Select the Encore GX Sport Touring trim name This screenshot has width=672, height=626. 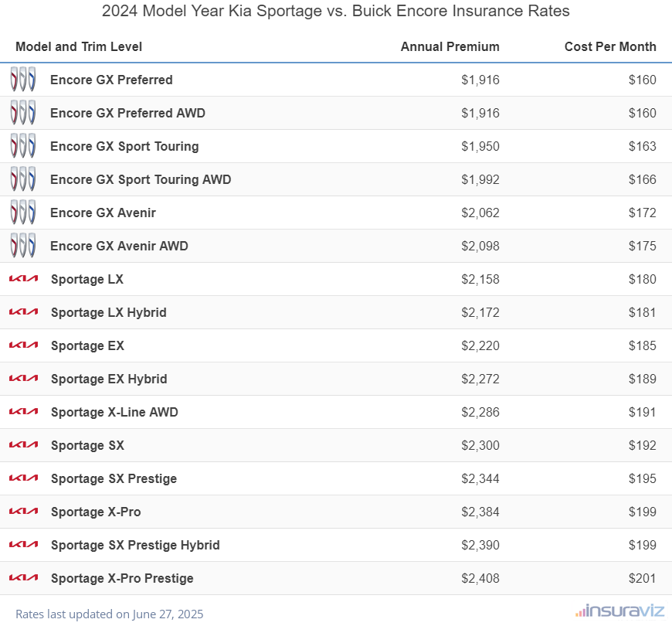124,146
